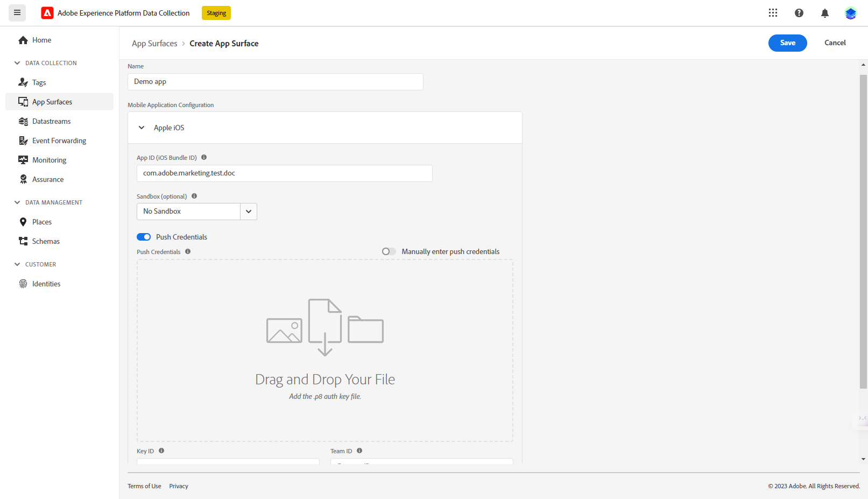This screenshot has width=868, height=499.
Task: Collapse the Data Collection section
Action: tap(17, 63)
